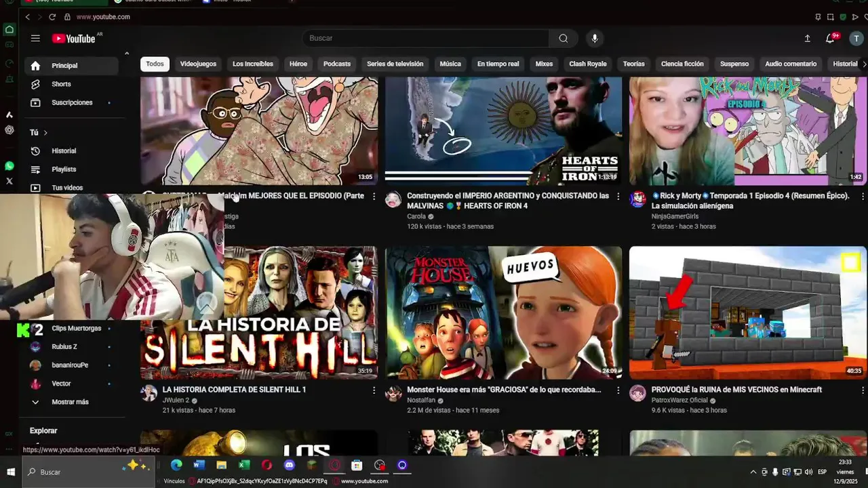The width and height of the screenshot is (868, 488).
Task: Click the ad-blocker shield icon
Action: click(843, 17)
